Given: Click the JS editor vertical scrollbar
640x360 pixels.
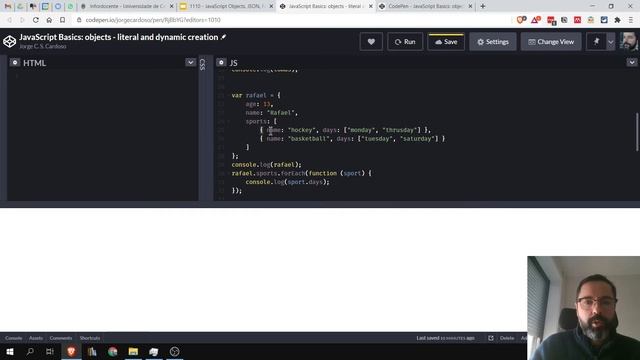Looking at the screenshot, I should pyautogui.click(x=637, y=132).
